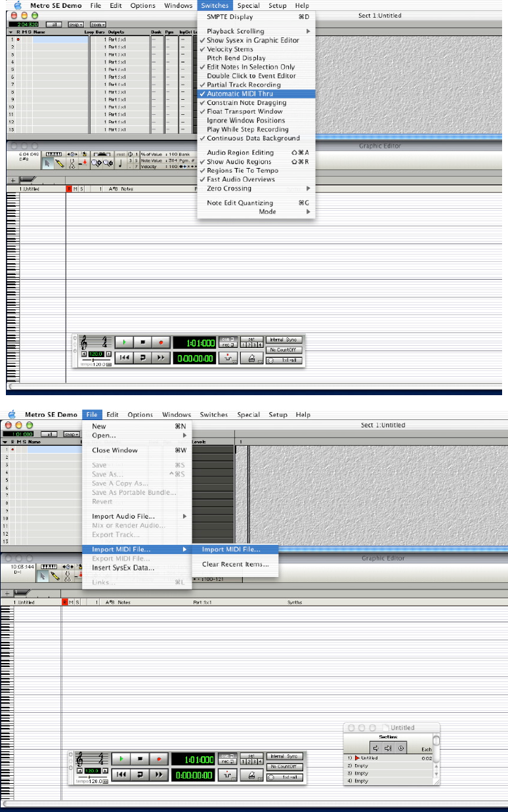Image resolution: width=508 pixels, height=812 pixels.
Task: Select Audio Region Editing entry
Action: point(256,153)
